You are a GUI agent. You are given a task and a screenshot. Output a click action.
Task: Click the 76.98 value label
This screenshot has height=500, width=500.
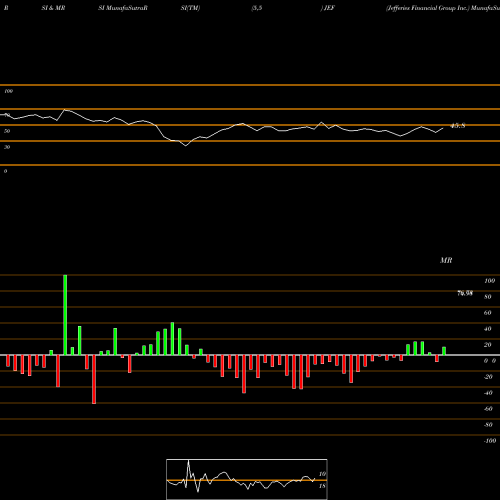(x=465, y=293)
